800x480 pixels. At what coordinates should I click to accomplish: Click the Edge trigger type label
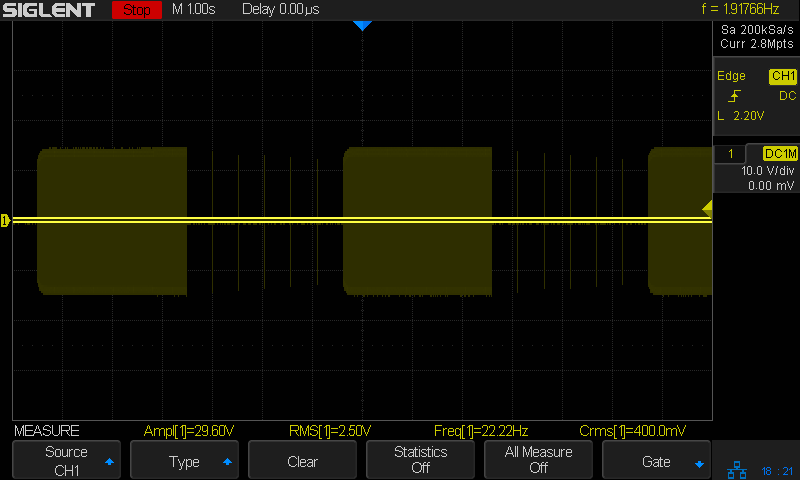pos(731,76)
